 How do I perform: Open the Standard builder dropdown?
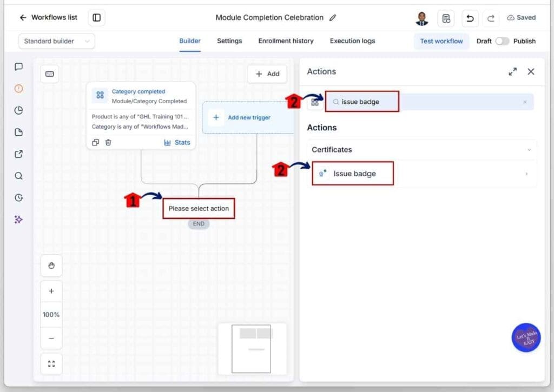point(56,41)
